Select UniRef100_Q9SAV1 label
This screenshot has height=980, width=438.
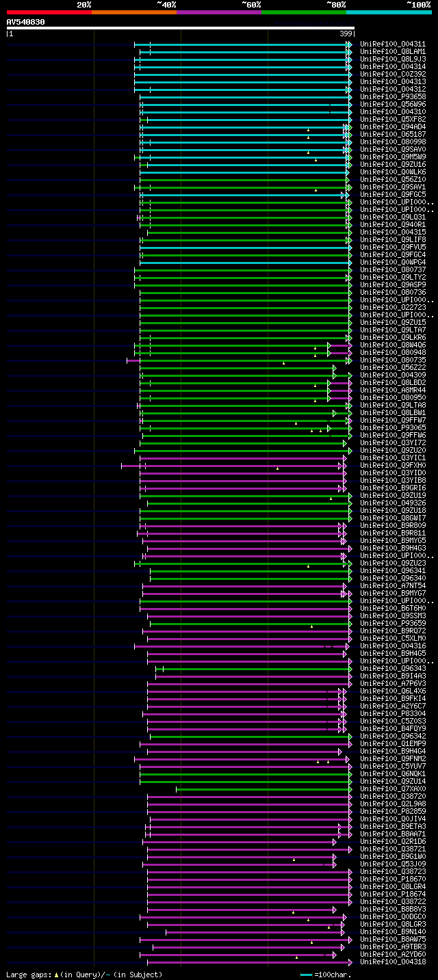(x=393, y=187)
